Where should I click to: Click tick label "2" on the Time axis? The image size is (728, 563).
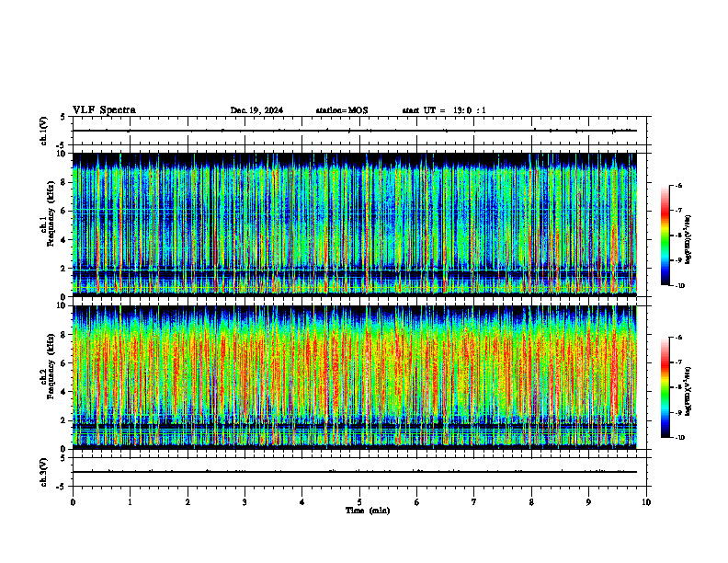188,502
